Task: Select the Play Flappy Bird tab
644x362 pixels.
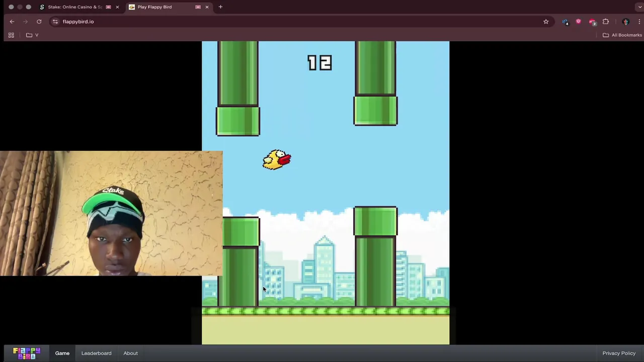Action: click(x=169, y=7)
